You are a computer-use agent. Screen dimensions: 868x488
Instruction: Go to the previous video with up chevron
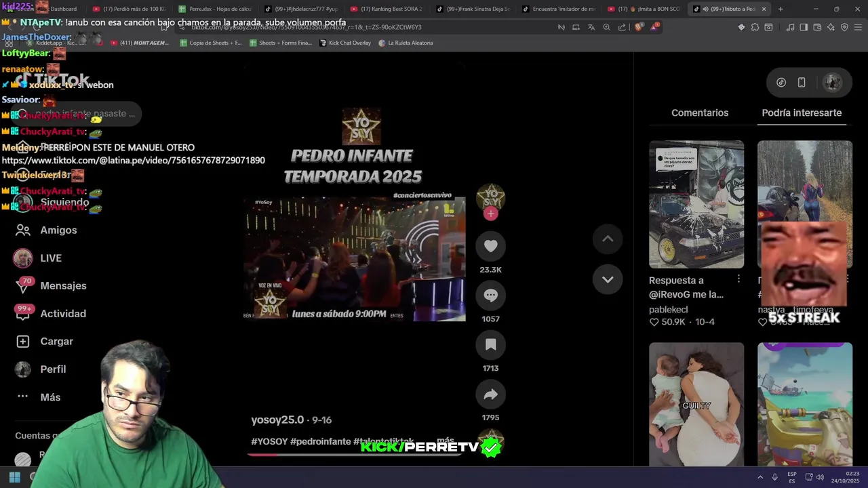coord(608,239)
